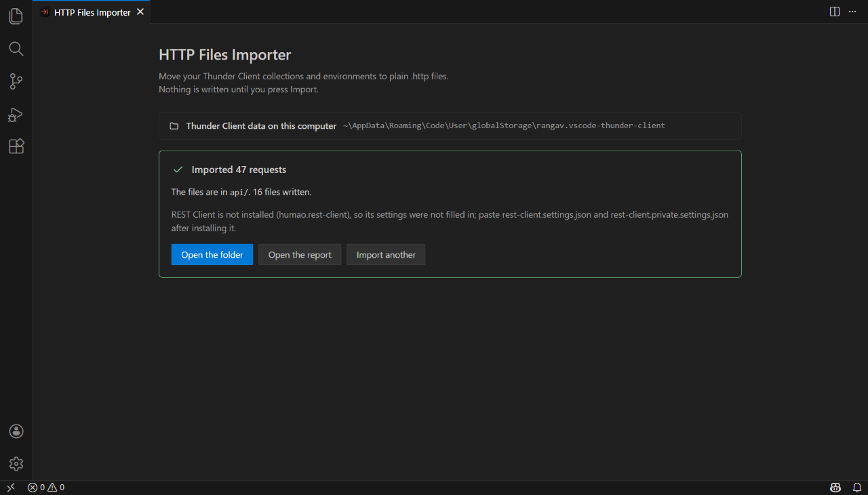Open the Run and Debug view

[x=16, y=114]
